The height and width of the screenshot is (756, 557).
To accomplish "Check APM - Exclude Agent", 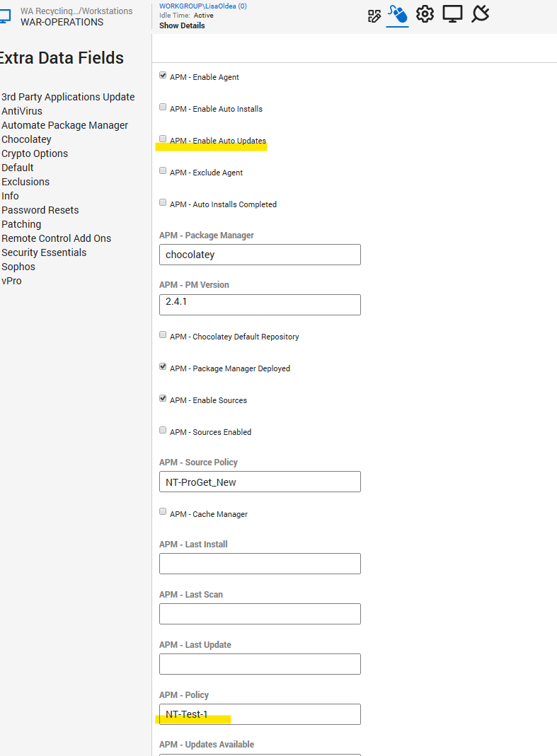I will [163, 170].
